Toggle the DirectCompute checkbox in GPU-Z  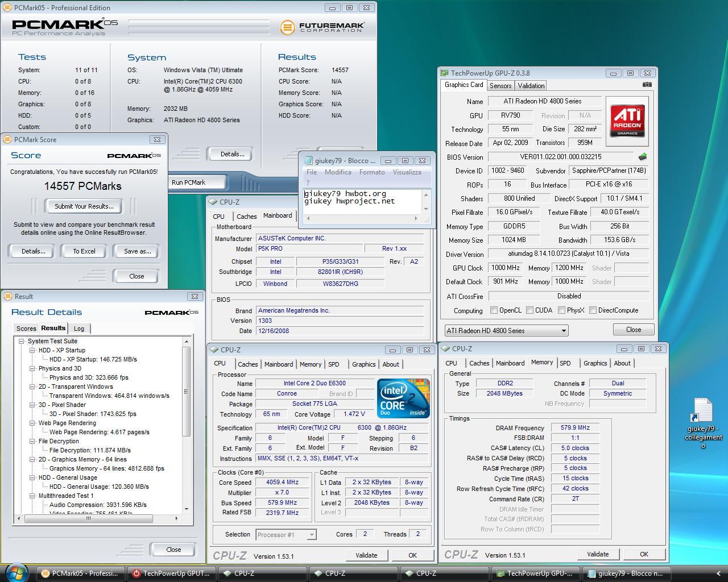pos(593,310)
